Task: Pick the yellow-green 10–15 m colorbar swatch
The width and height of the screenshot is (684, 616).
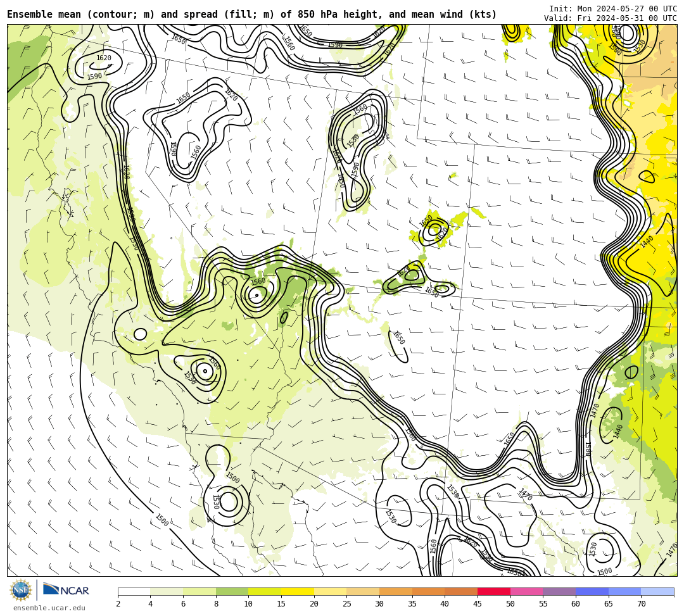Action: [x=265, y=591]
